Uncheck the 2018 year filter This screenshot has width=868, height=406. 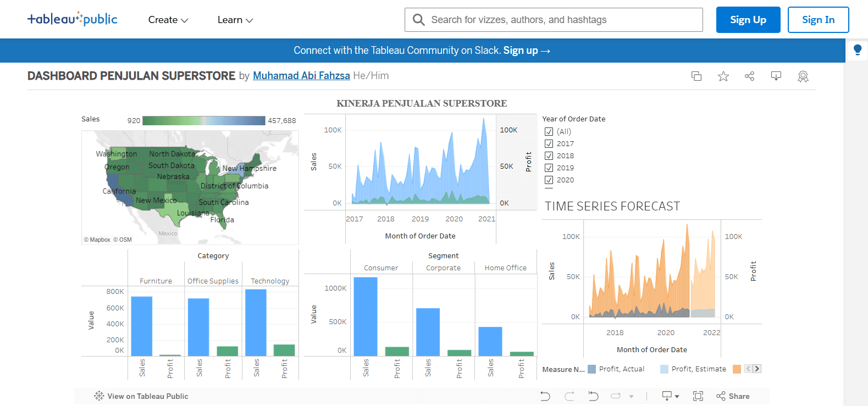tap(549, 156)
